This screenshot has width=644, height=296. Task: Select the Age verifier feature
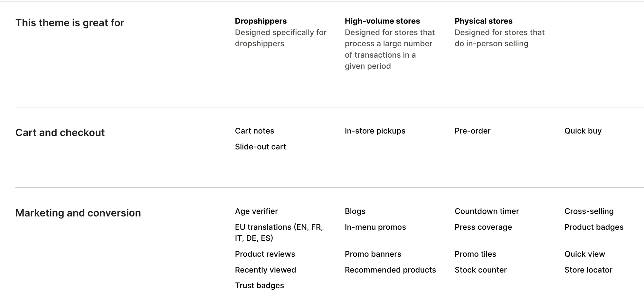pyautogui.click(x=256, y=211)
